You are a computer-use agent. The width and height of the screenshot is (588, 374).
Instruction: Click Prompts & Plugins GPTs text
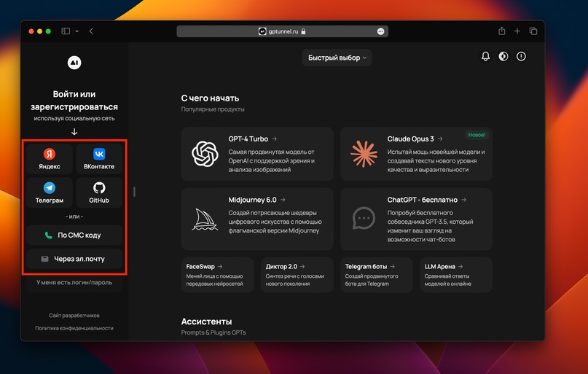click(x=213, y=332)
